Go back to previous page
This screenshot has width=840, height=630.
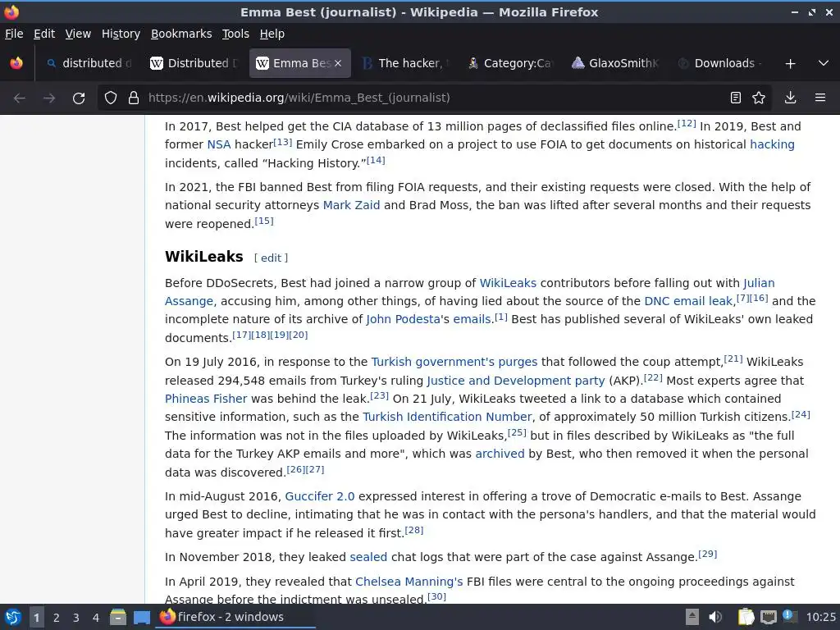click(x=20, y=98)
